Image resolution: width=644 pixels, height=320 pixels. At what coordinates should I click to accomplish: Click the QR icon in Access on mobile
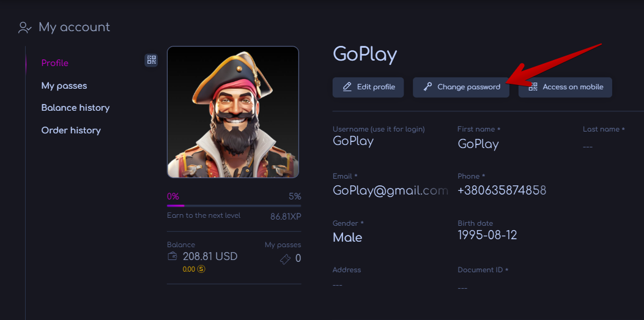coord(533,87)
